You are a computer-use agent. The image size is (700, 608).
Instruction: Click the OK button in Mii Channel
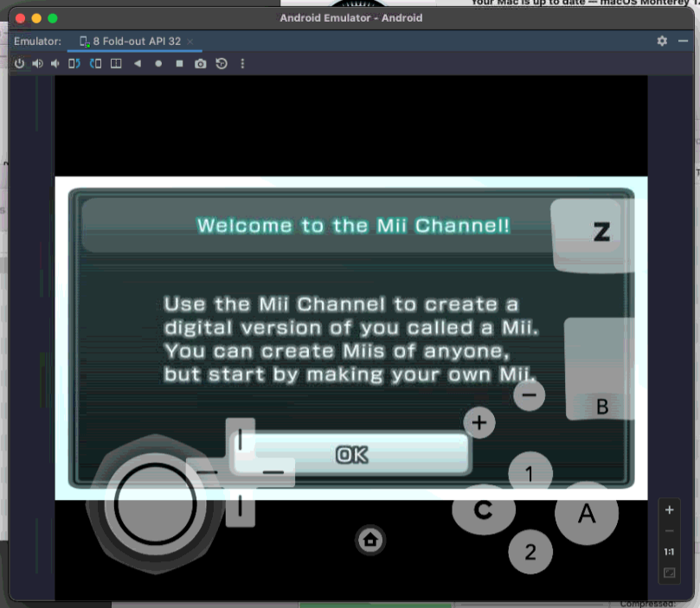pyautogui.click(x=352, y=455)
